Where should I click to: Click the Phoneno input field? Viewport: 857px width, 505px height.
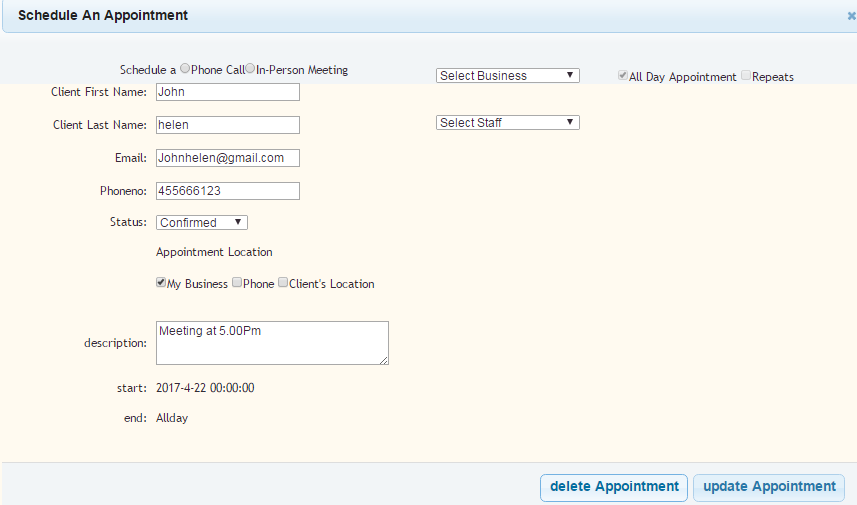coord(228,191)
